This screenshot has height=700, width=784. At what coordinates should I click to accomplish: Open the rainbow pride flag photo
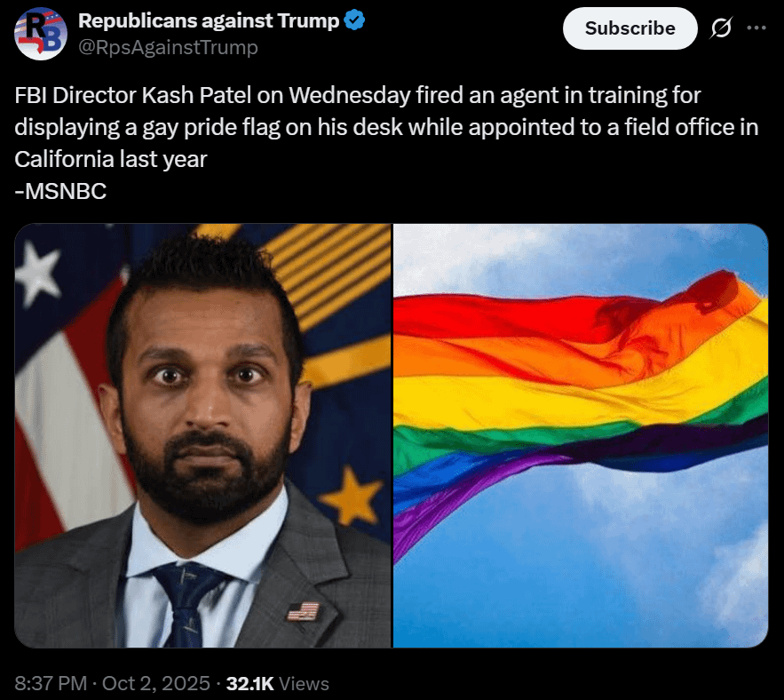[581, 436]
